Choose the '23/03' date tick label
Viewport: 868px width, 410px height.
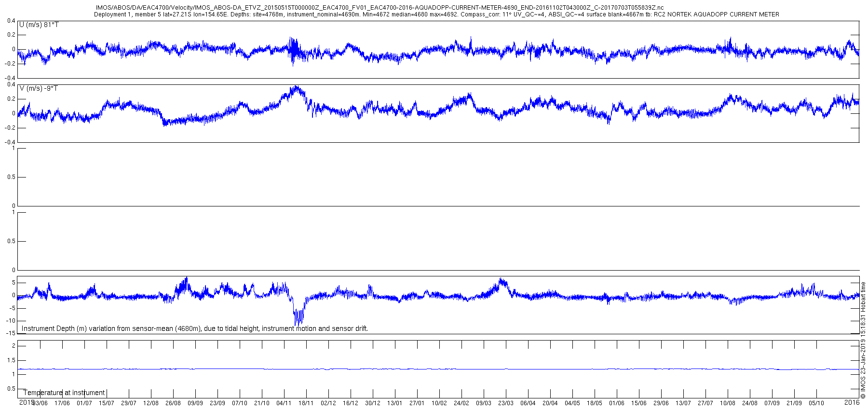coord(506,403)
